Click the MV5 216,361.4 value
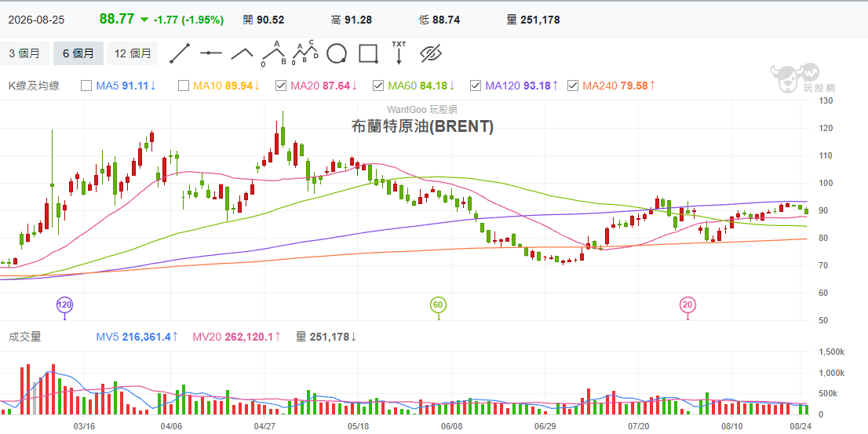Image resolution: width=868 pixels, height=434 pixels. [137, 337]
